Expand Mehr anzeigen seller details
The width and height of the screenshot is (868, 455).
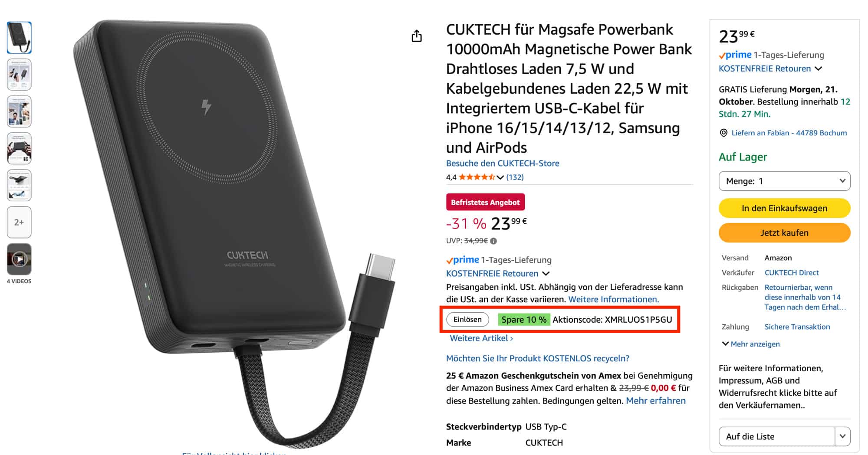(x=751, y=344)
